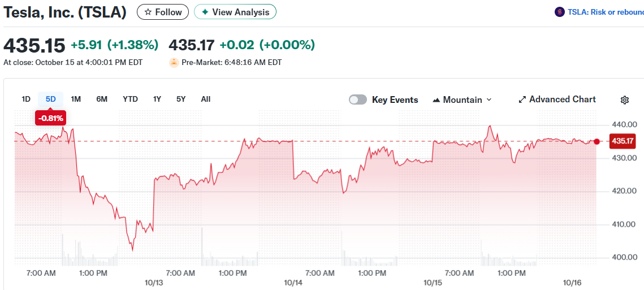Open chart settings gear icon
The width and height of the screenshot is (644, 290).
tap(624, 100)
